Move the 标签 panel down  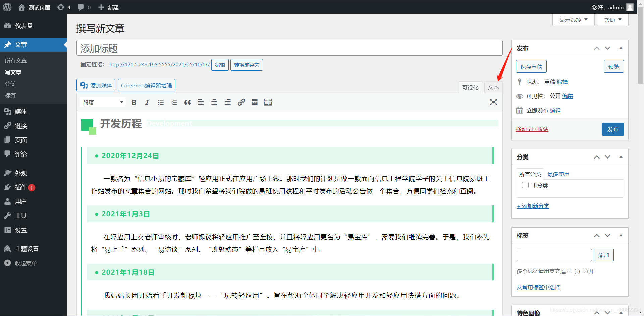coord(608,236)
